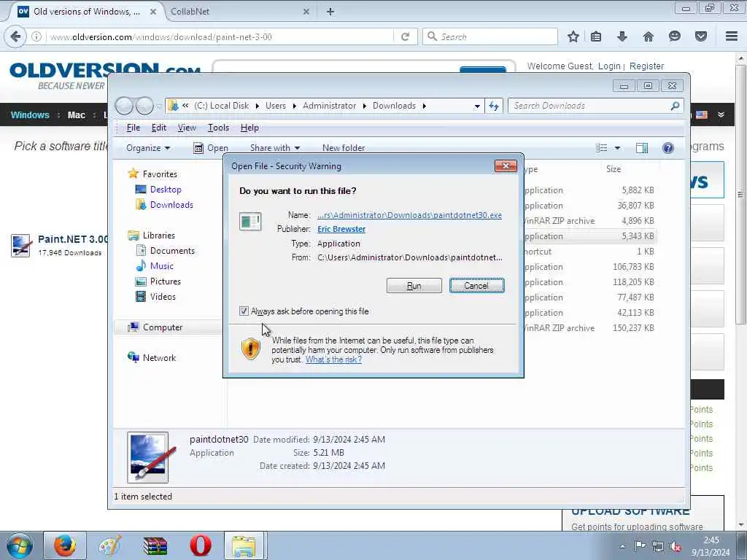Viewport: 747px width, 560px height.
Task: Expand arrow after Downloads breadcrumb
Action: coord(424,106)
